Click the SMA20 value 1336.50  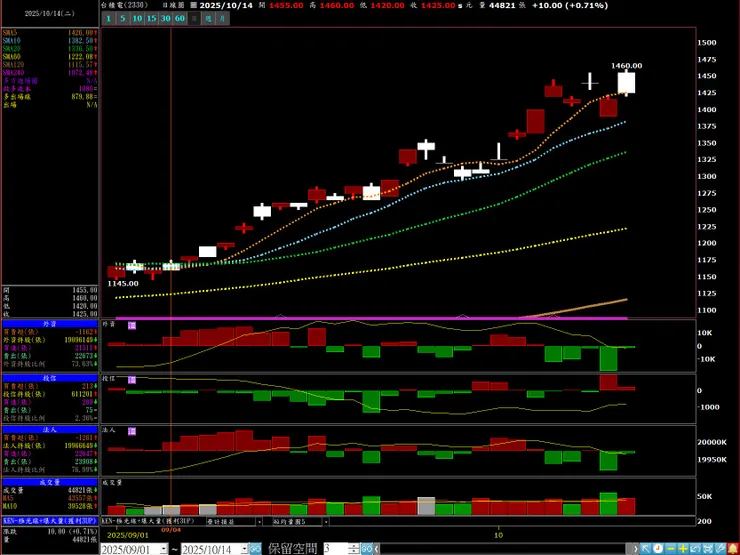coord(82,49)
